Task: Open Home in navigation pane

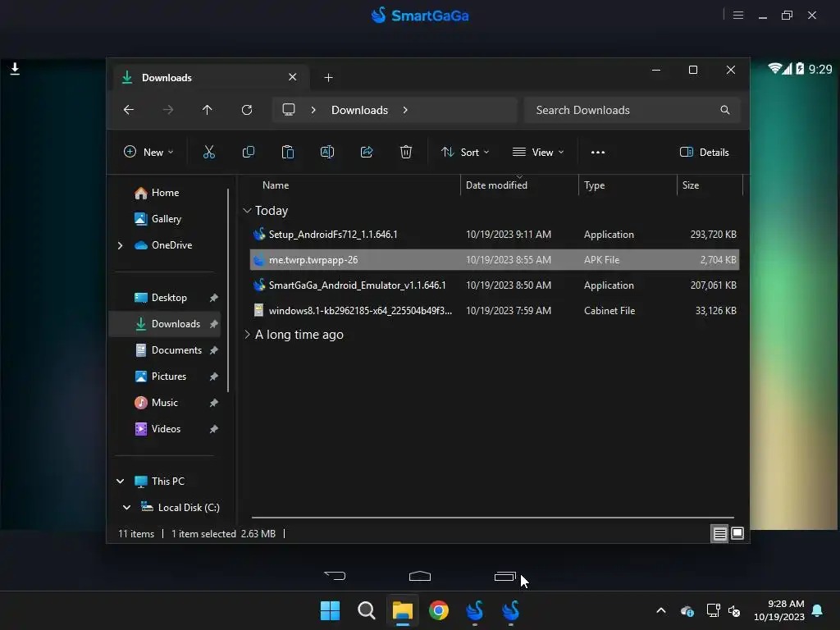Action: (x=165, y=193)
